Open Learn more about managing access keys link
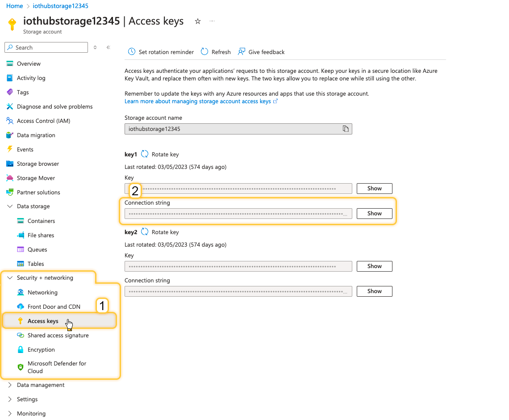Screen dimensions: 509x420 click(x=198, y=101)
